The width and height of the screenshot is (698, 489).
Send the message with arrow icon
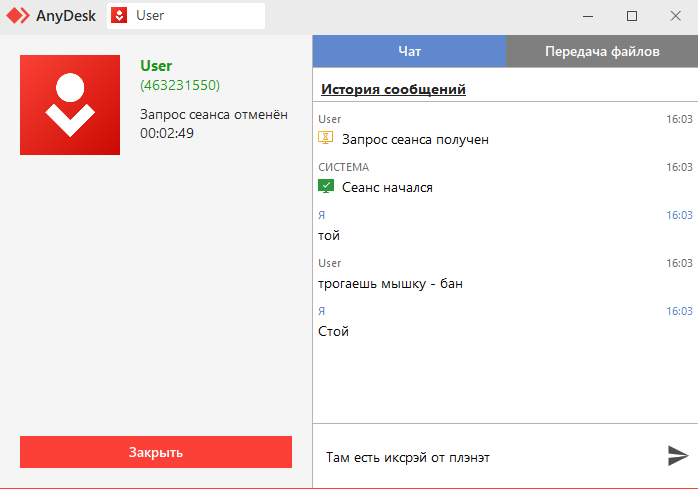678,456
